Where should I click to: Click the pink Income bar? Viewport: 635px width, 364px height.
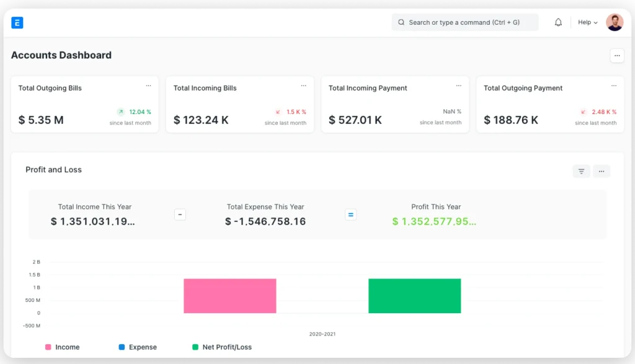click(x=229, y=296)
